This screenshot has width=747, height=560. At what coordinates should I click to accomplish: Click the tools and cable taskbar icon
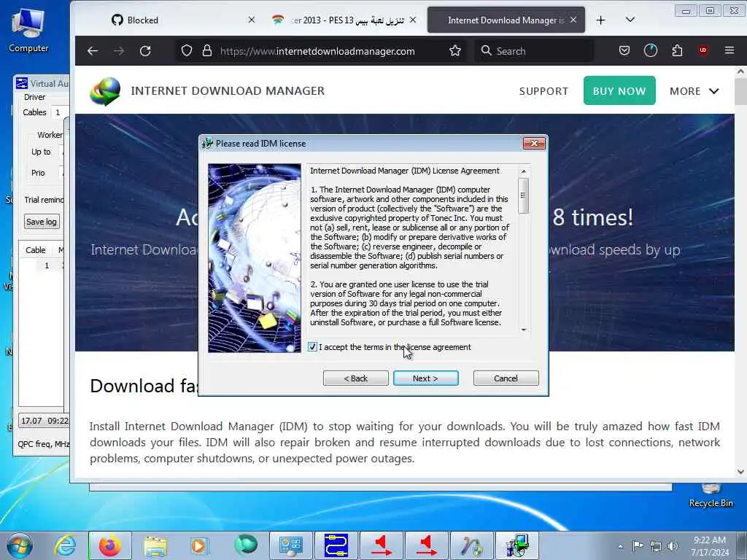(x=472, y=545)
